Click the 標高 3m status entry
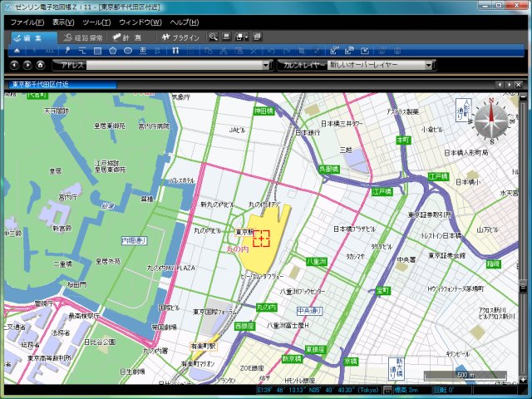Screen dimensions: 532x399 [x=406, y=390]
